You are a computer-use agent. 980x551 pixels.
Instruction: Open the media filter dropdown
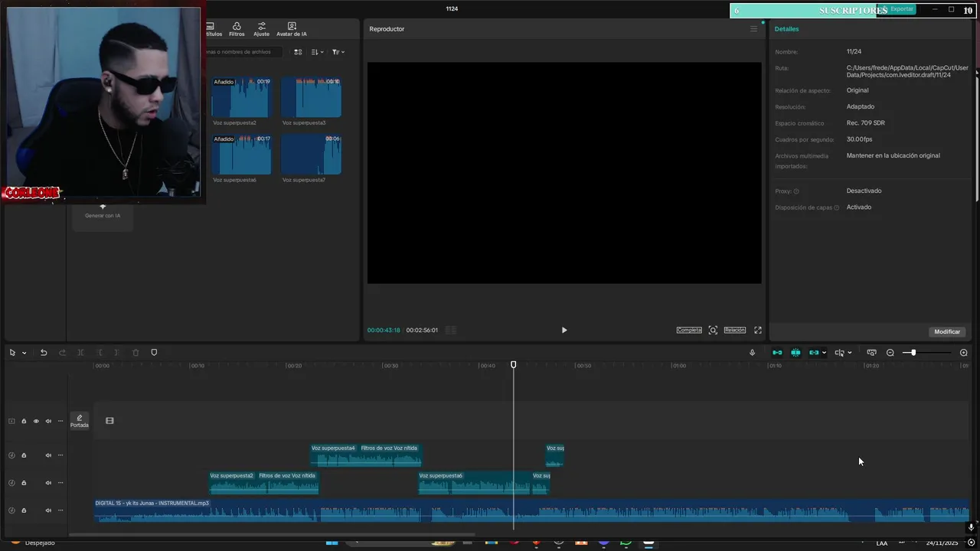pos(338,52)
